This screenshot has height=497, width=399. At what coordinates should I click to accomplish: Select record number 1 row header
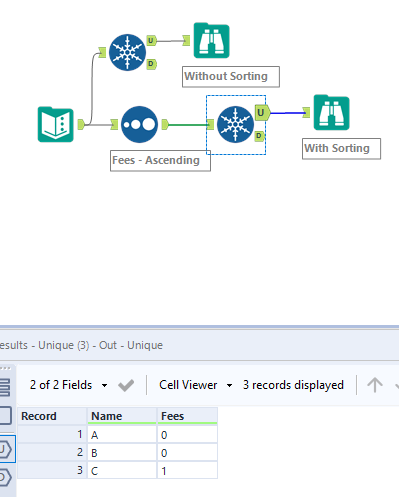coord(52,435)
